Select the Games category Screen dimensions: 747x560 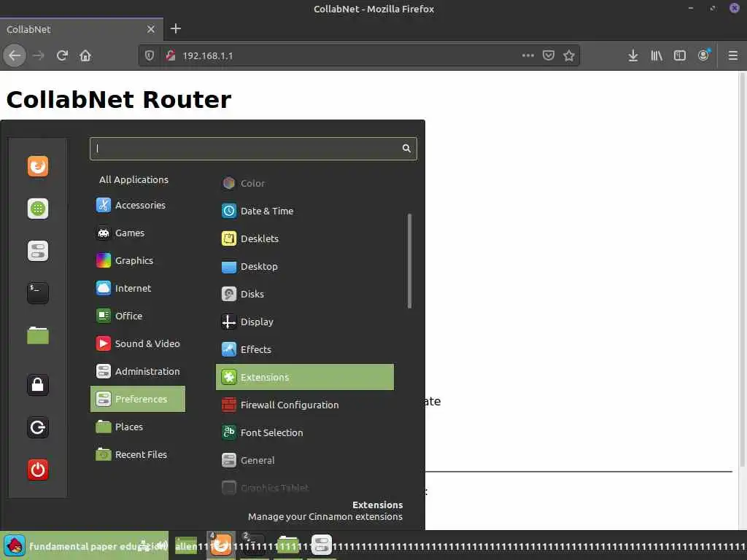(138, 233)
